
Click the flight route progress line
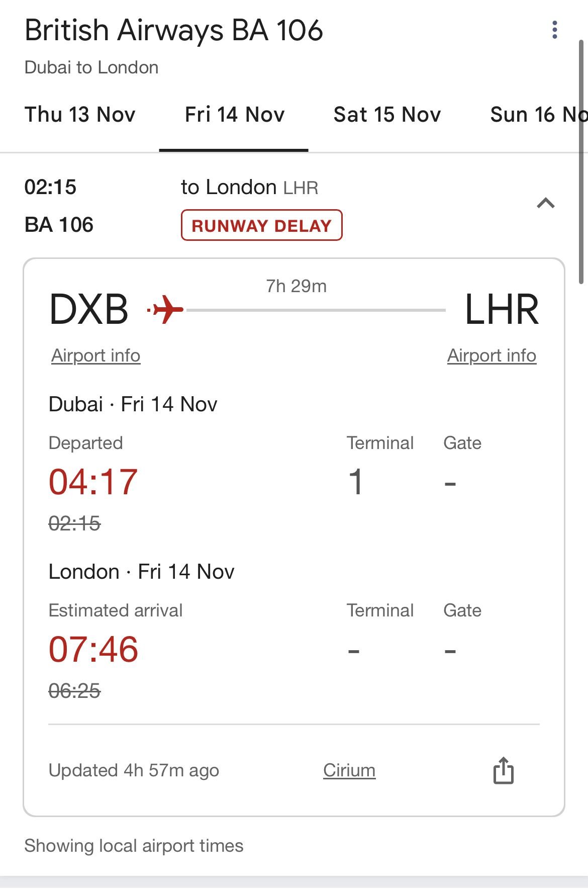tap(316, 310)
